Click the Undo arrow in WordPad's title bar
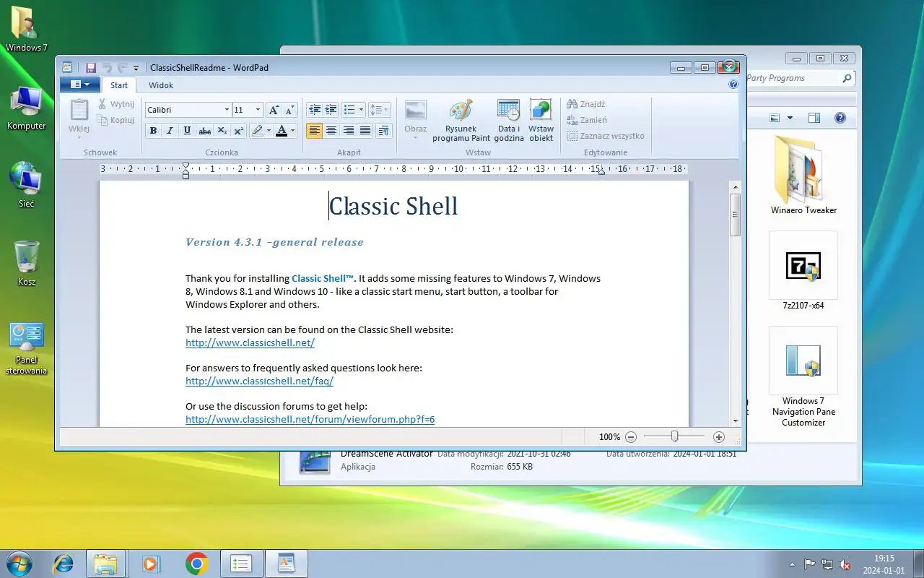Viewport: 924px width, 578px height. [x=107, y=67]
